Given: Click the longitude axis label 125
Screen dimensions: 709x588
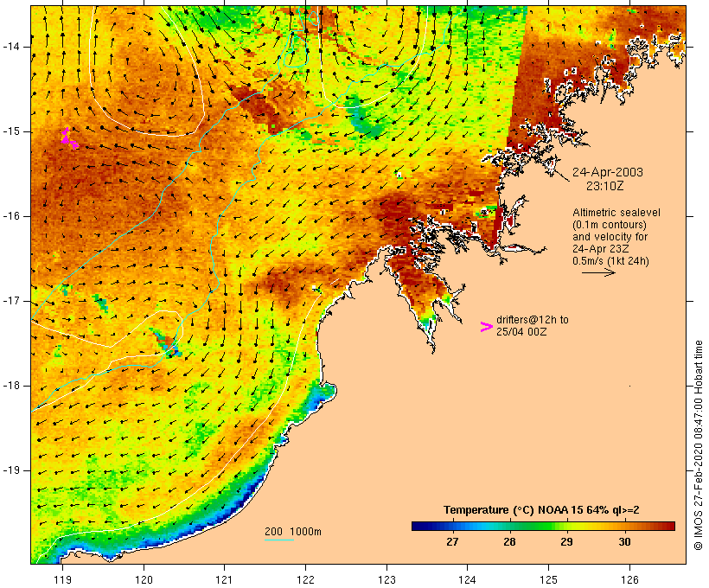Looking at the screenshot, I should click(548, 579).
